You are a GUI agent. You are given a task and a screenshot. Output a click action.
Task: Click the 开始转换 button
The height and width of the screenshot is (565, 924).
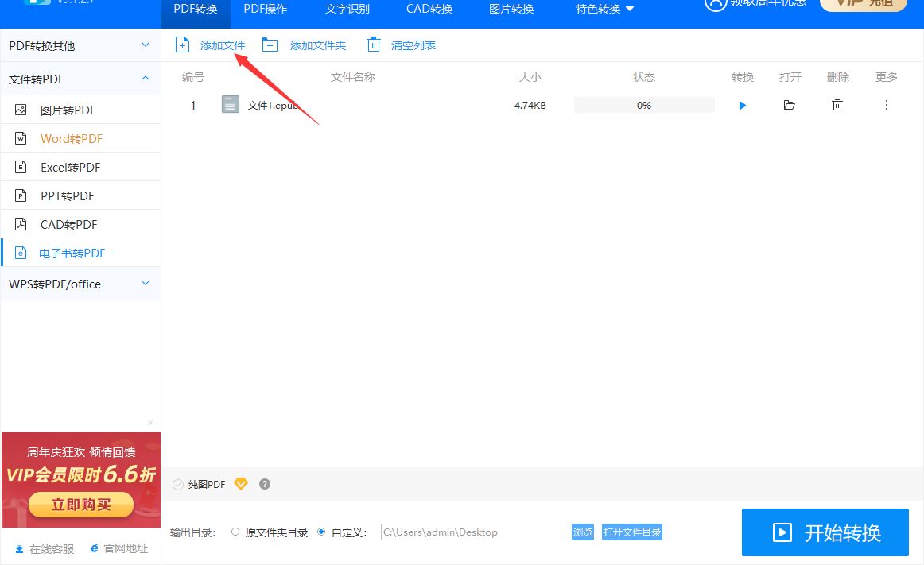tap(825, 532)
